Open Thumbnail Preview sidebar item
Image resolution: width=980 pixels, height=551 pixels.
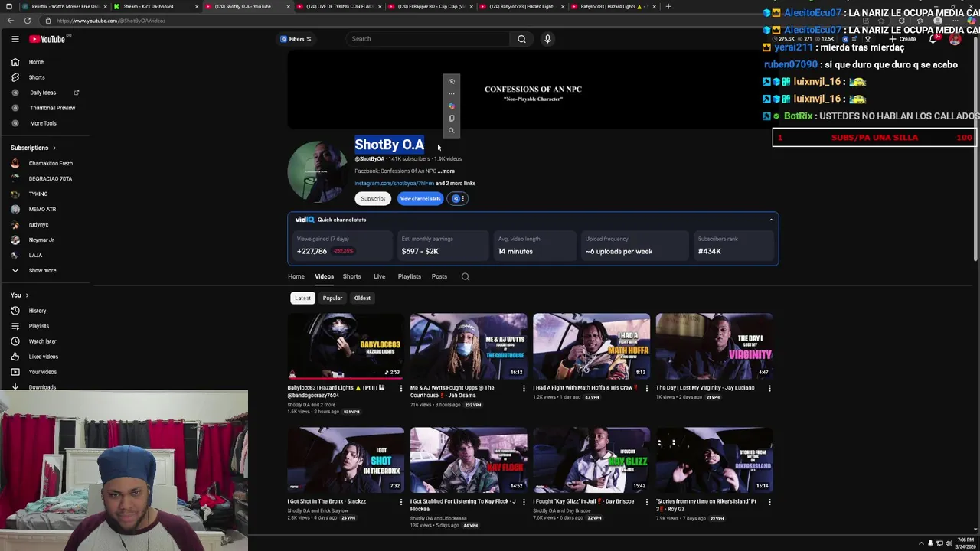click(x=52, y=108)
